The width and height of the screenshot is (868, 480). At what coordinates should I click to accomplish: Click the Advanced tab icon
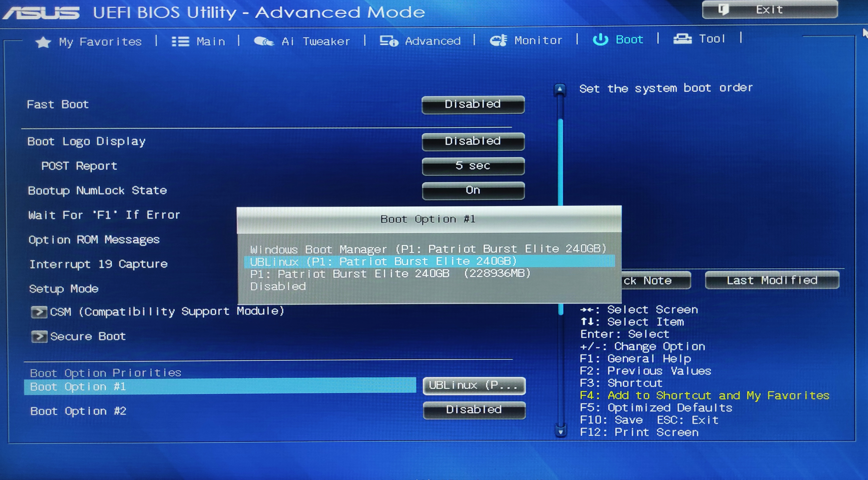(x=389, y=41)
